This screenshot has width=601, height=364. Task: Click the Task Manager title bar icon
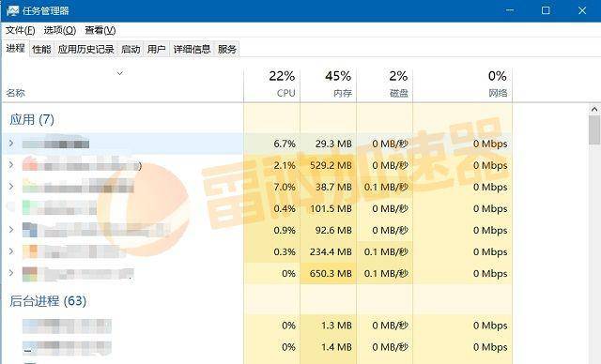(x=12, y=10)
